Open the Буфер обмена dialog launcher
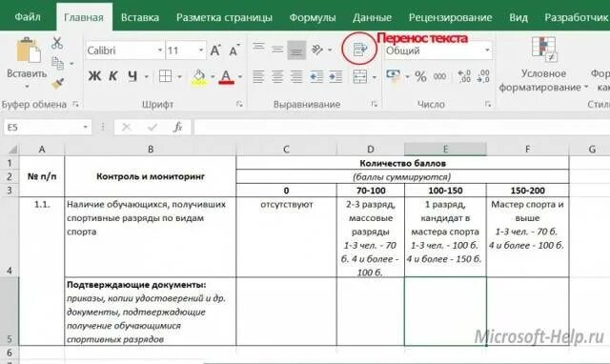The width and height of the screenshot is (610, 364). [x=76, y=104]
